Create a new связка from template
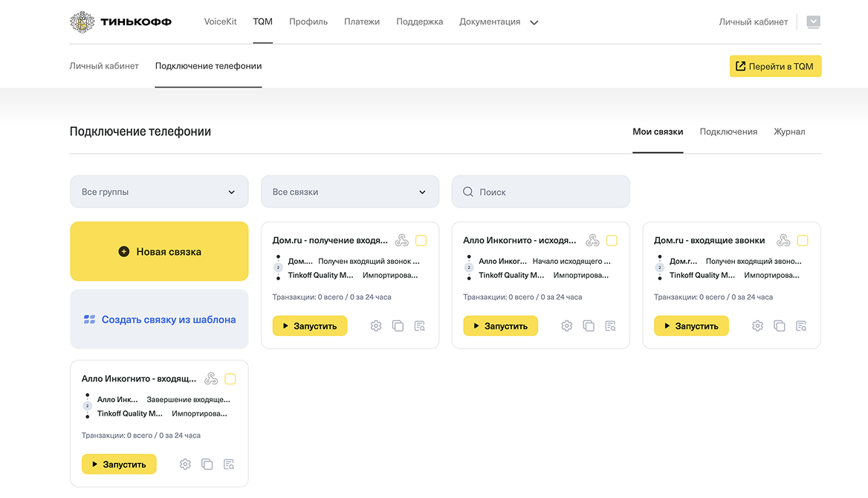Image resolution: width=868 pixels, height=498 pixels. click(x=159, y=319)
